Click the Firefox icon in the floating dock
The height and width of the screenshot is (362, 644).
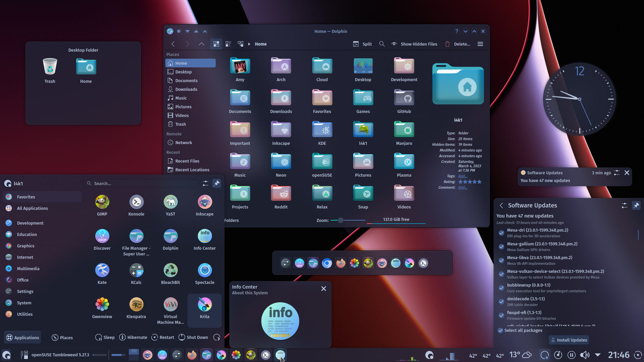click(x=340, y=263)
